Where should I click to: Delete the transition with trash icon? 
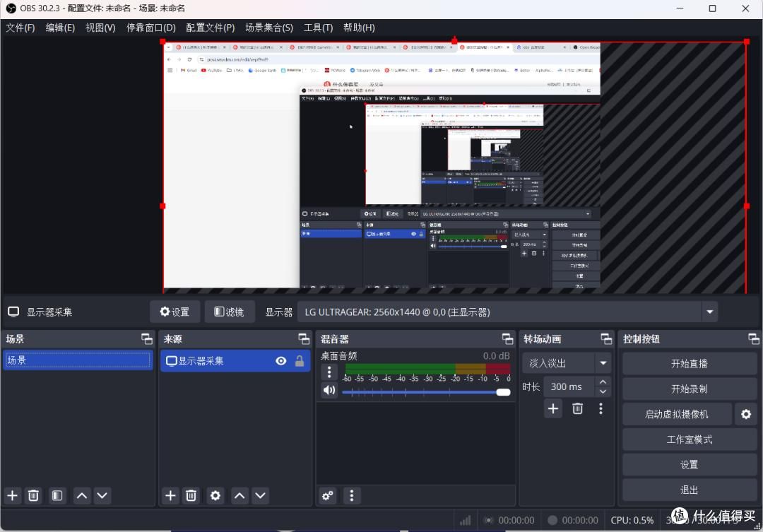tap(578, 408)
